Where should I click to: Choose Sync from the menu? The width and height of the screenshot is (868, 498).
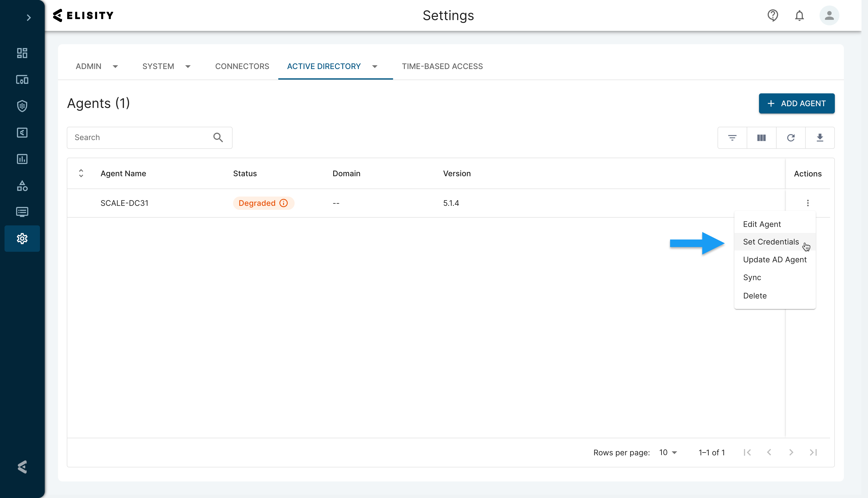click(x=775, y=277)
